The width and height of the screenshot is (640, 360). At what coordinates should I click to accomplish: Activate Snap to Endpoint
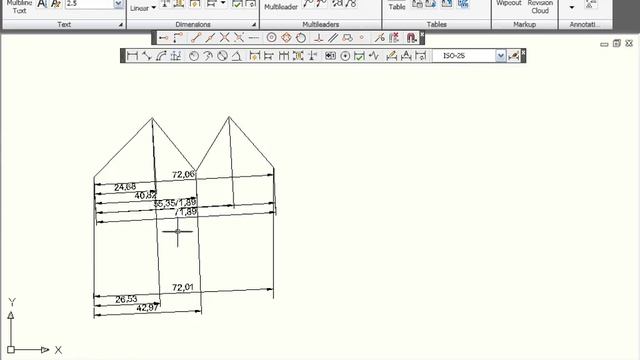click(x=196, y=38)
